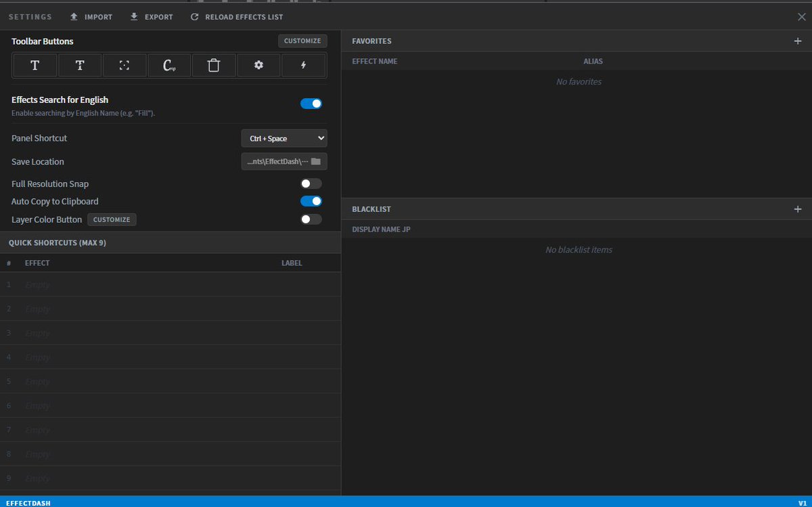This screenshot has width=812, height=507.
Task: Disable Effects Search for English toggle
Action: tap(311, 104)
